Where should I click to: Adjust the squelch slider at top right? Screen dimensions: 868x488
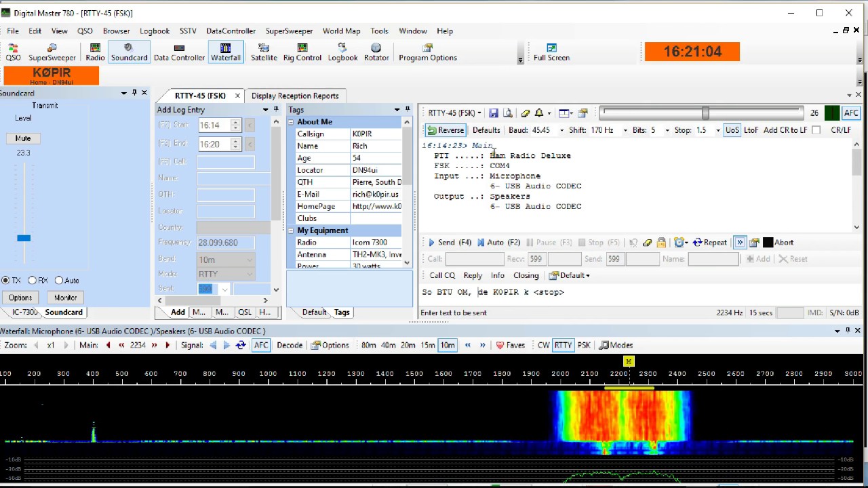click(705, 113)
